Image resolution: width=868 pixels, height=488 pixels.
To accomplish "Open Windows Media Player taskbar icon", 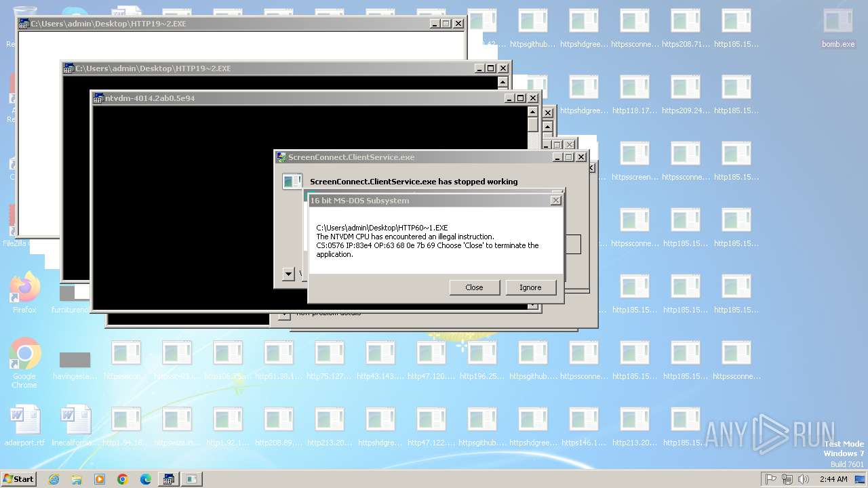I will coord(100,479).
